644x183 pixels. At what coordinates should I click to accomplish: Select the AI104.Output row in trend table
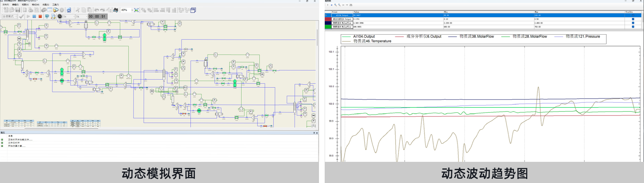pyautogui.click(x=342, y=15)
